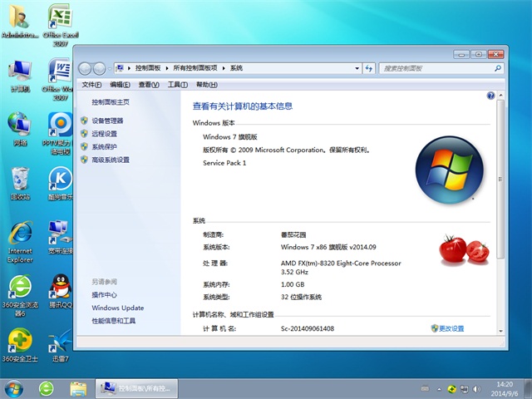Click the 360 tray icon

click(451, 389)
